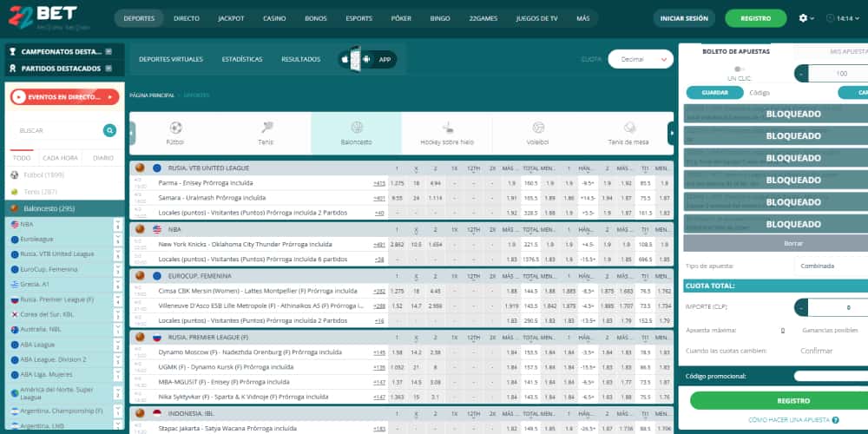This screenshot has width=868, height=434.
Task: Expand Australia. NBL in sidebar
Action: pyautogui.click(x=117, y=329)
